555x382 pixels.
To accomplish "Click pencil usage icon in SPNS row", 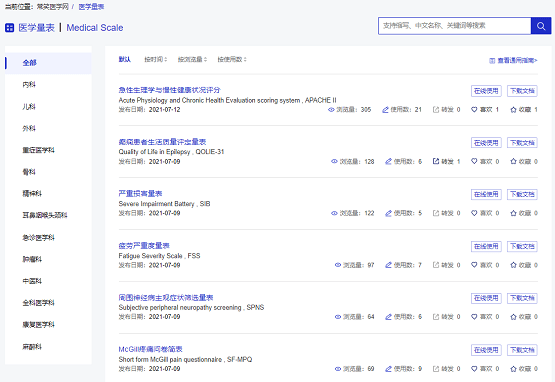I will (388, 317).
